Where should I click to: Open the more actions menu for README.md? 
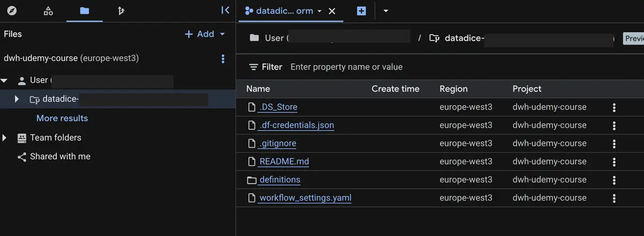pyautogui.click(x=614, y=161)
